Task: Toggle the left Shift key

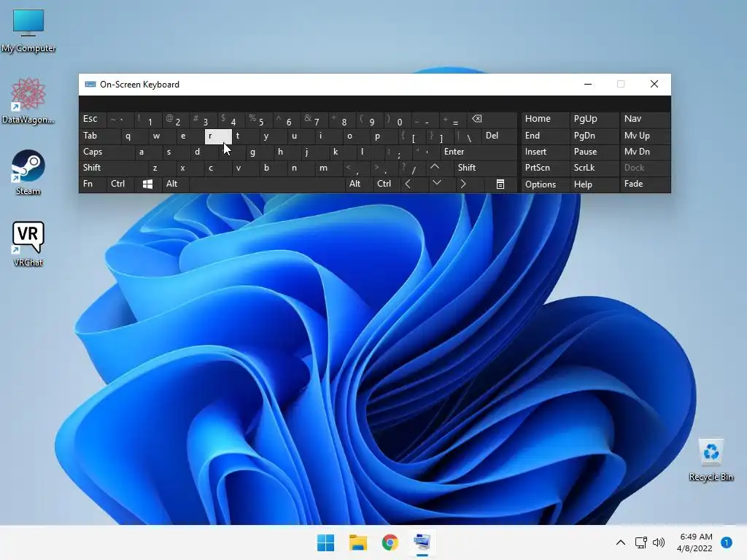Action: 113,168
